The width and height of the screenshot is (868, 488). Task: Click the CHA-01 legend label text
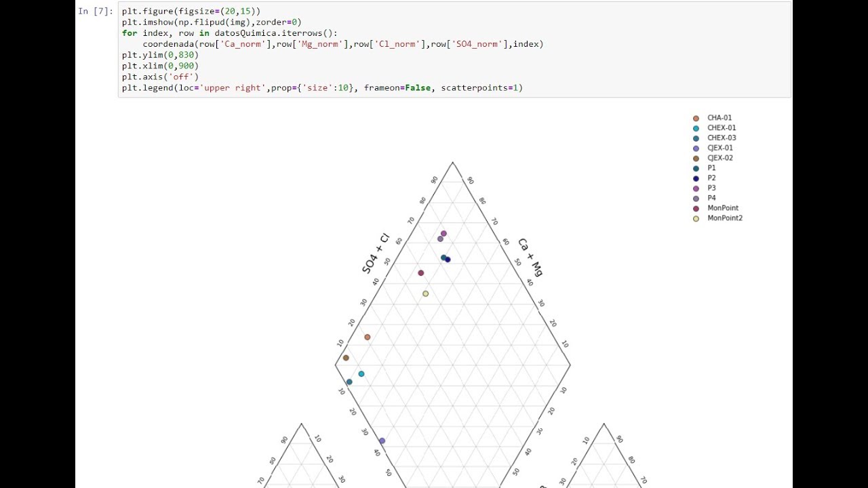[x=719, y=118]
